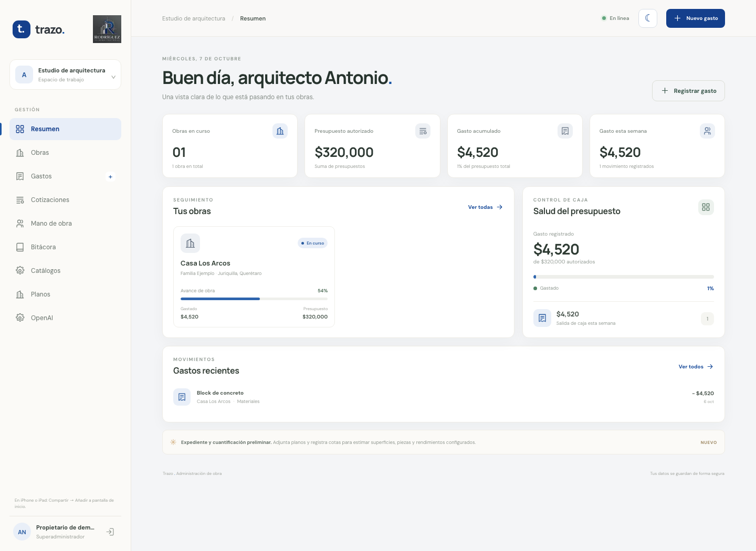Click the Estudio de arquitectura breadcrumb

[194, 18]
